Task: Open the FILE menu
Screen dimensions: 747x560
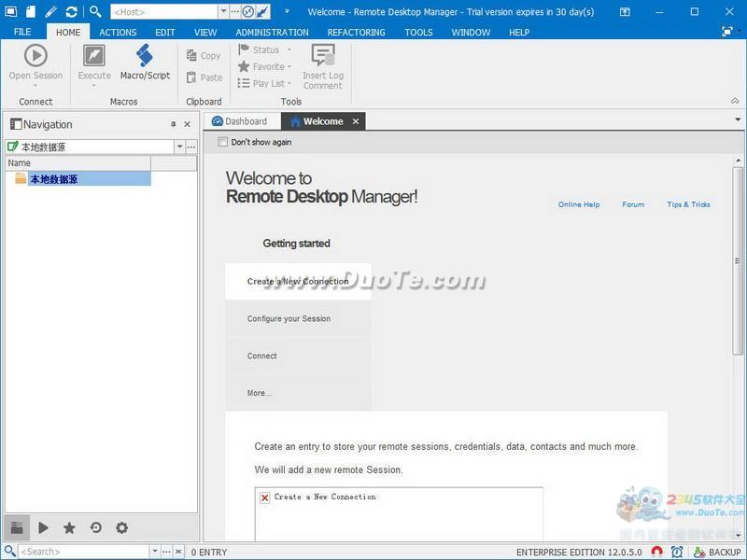Action: [x=22, y=32]
